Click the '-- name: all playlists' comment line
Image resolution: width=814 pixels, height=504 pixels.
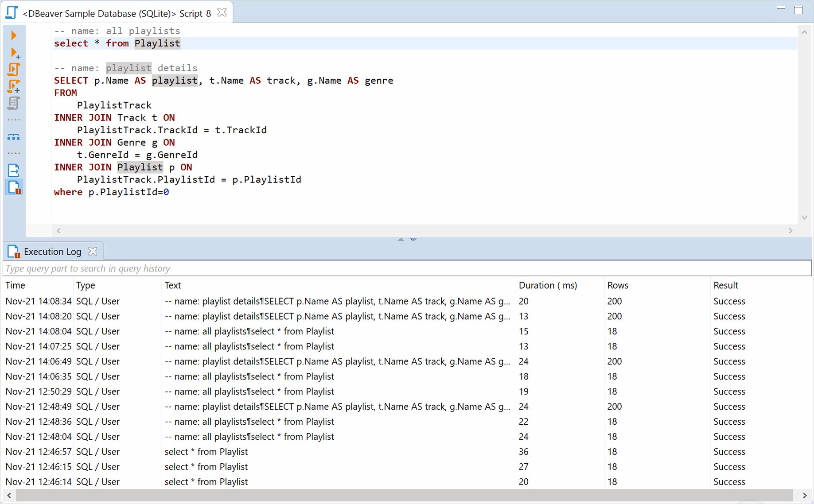pos(117,31)
